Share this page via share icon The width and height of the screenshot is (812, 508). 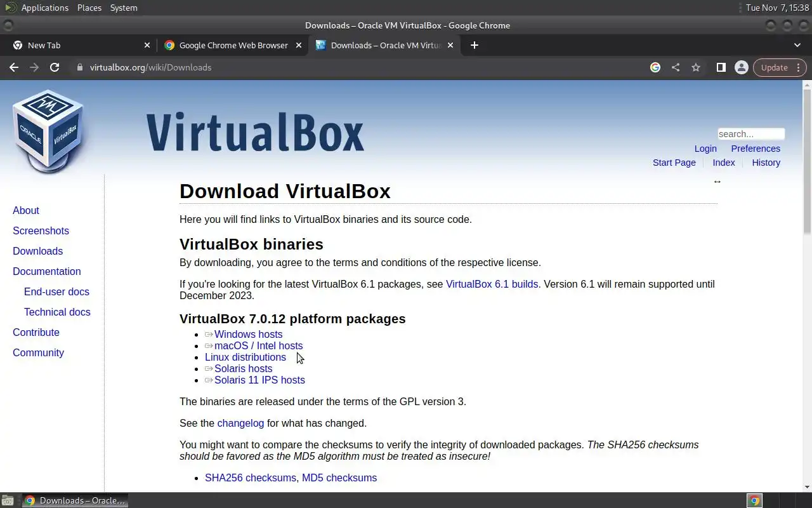coord(676,67)
